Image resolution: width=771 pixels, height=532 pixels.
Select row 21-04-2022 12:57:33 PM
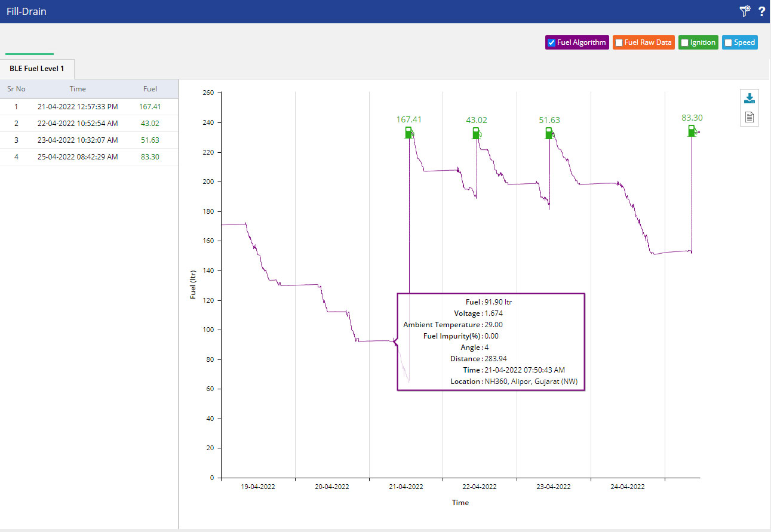tap(89, 106)
